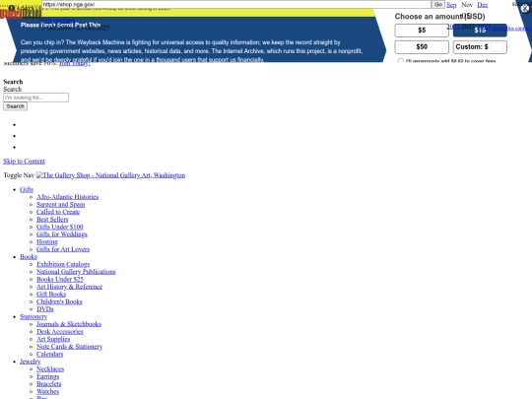532x399 pixels.
Task: Open the Books menu
Action: [29, 256]
